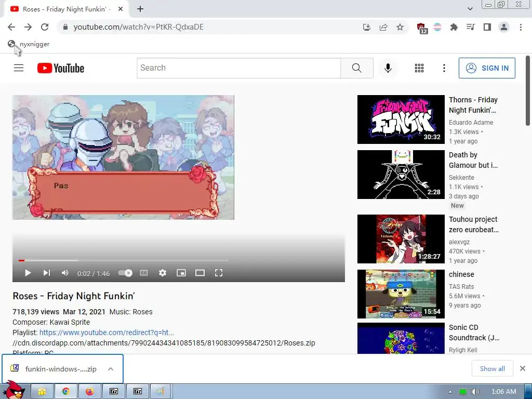
Task: Close the downloads bar
Action: (523, 368)
